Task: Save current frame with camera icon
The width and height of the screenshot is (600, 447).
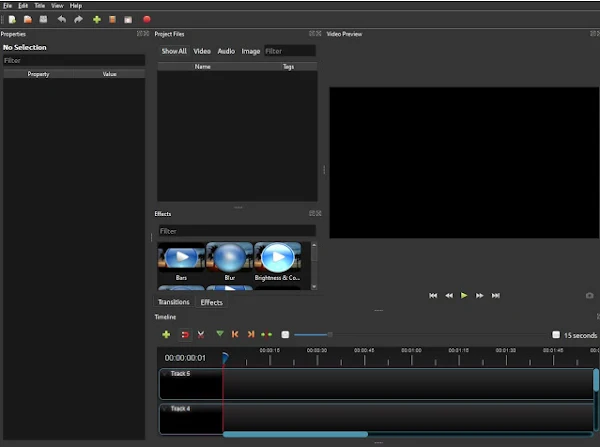Action: 589,295
